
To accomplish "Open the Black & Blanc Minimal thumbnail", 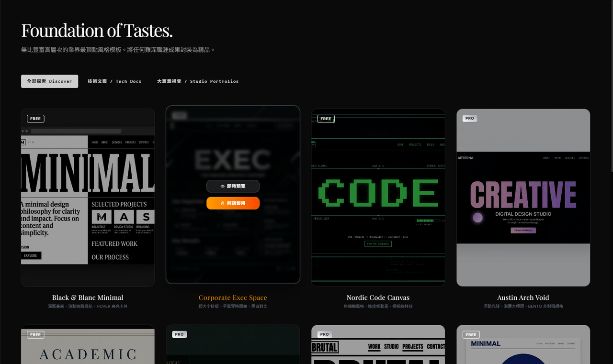I will pyautogui.click(x=88, y=198).
